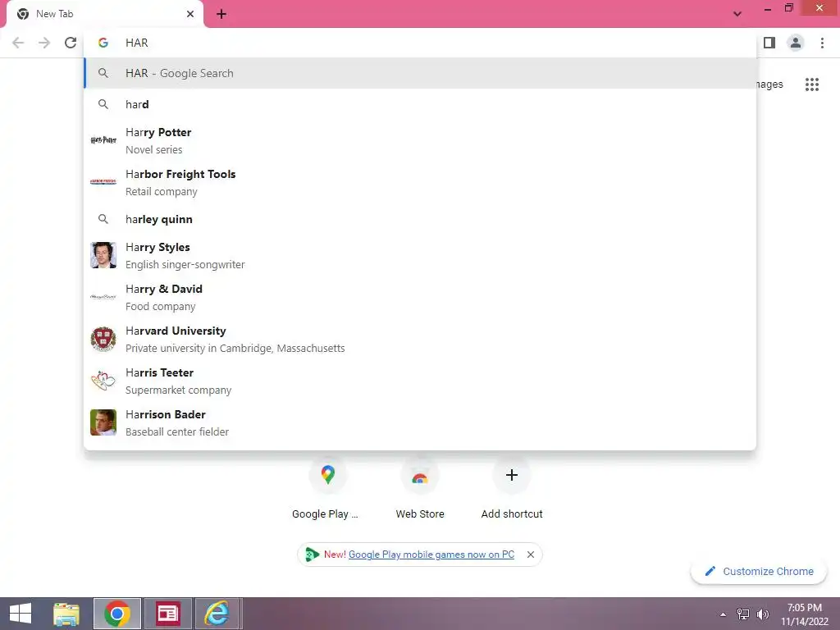840x630 pixels.
Task: Click the address bar containing HAR
Action: (421, 43)
